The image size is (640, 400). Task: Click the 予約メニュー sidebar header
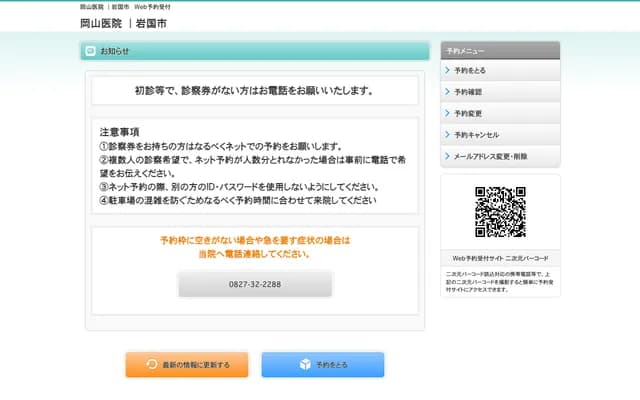point(500,51)
